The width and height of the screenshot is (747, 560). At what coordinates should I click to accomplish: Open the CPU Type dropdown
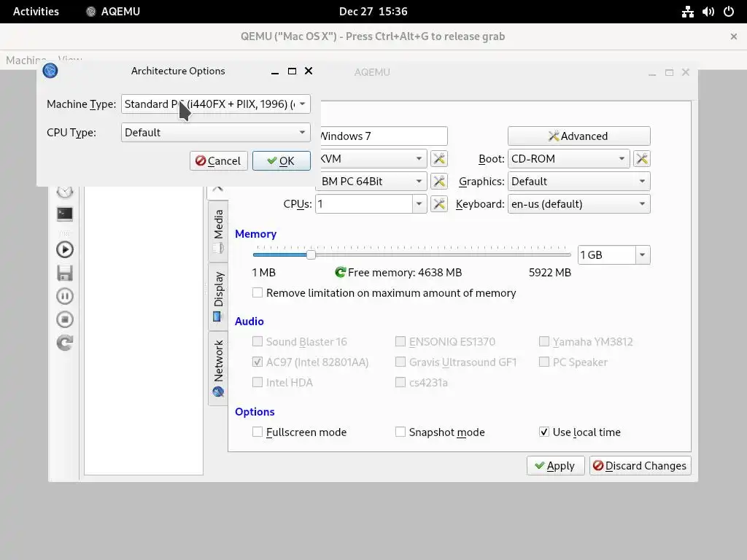click(215, 133)
